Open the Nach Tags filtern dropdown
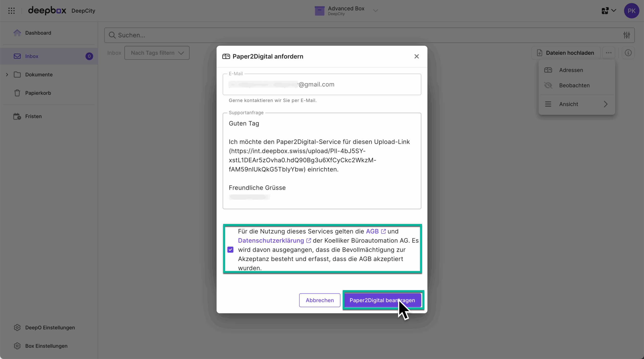This screenshot has height=359, width=644. coord(157,53)
